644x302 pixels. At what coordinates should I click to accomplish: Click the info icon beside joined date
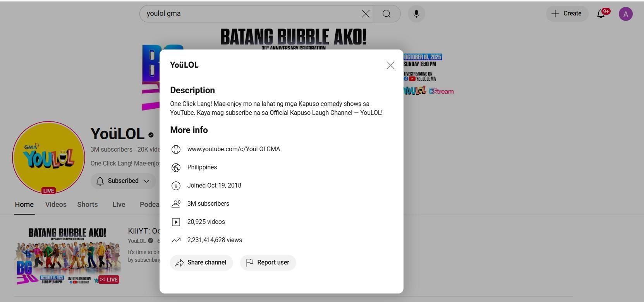176,186
